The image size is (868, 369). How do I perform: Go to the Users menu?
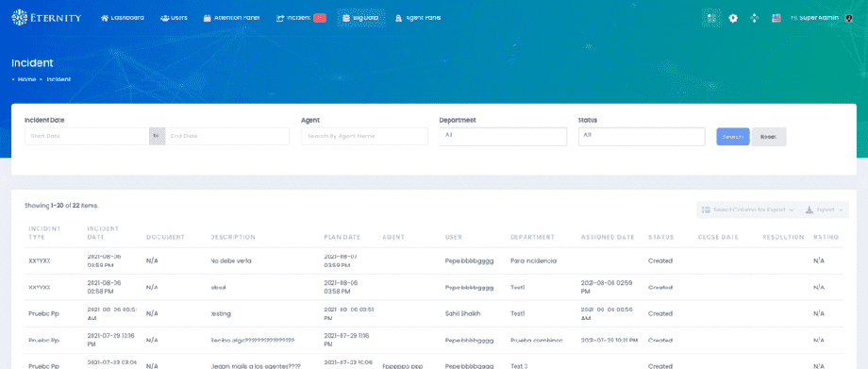coord(174,18)
